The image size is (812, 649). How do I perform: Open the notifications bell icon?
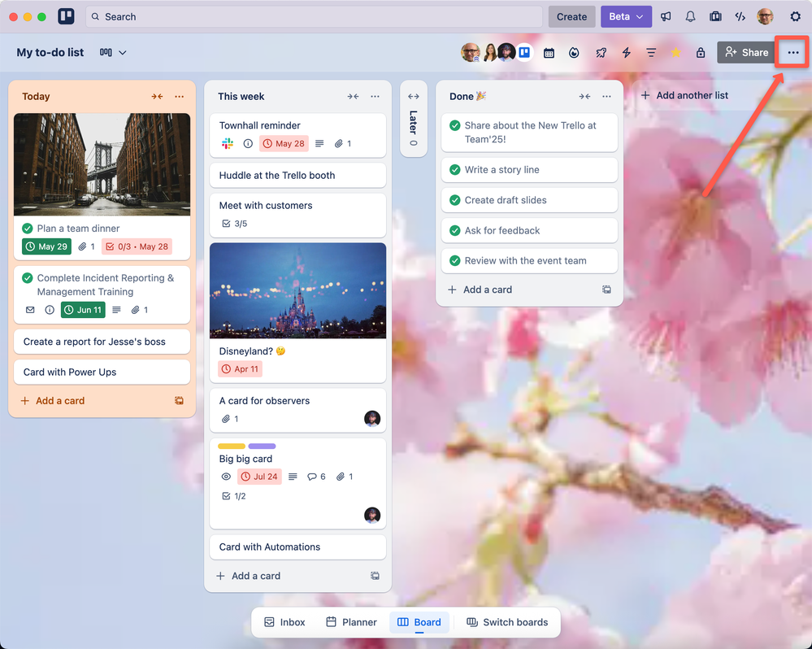pos(691,16)
